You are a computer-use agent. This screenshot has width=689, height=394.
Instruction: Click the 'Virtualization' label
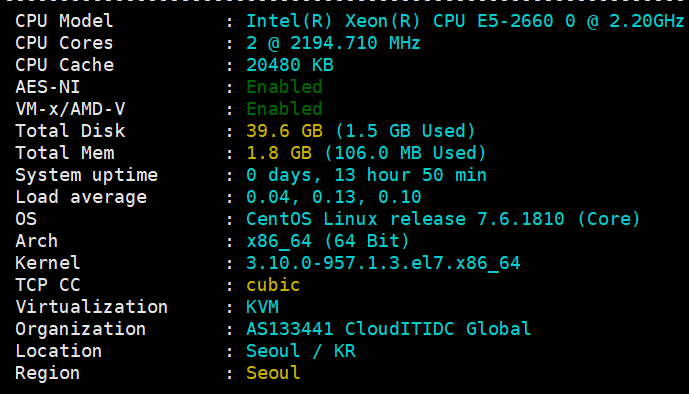(x=91, y=306)
